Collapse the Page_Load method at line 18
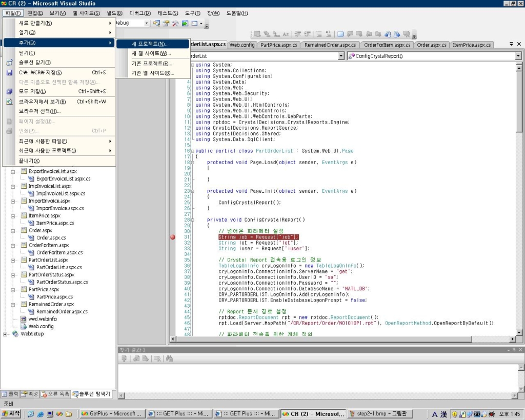Image resolution: width=525 pixels, height=420 pixels. [x=193, y=163]
